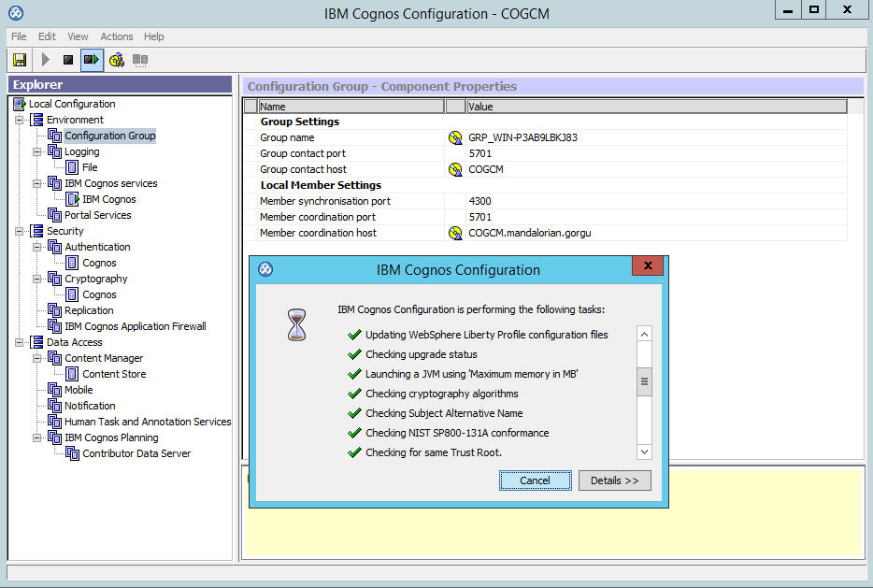Click the File logging item icon
Screen dimensions: 873x588
[x=72, y=167]
